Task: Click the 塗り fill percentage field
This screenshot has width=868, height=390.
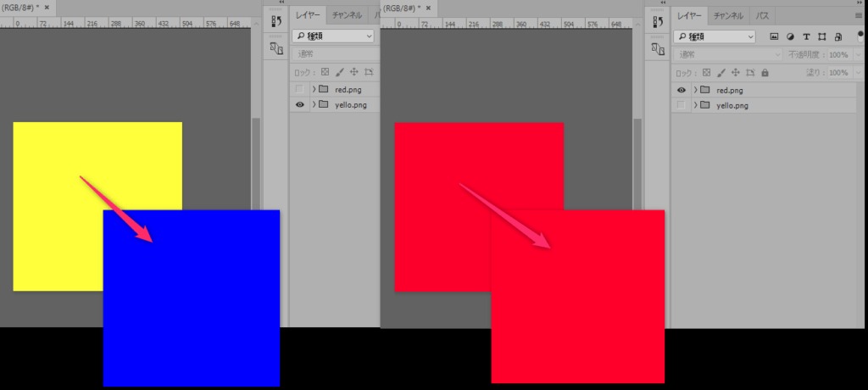Action: pos(837,73)
